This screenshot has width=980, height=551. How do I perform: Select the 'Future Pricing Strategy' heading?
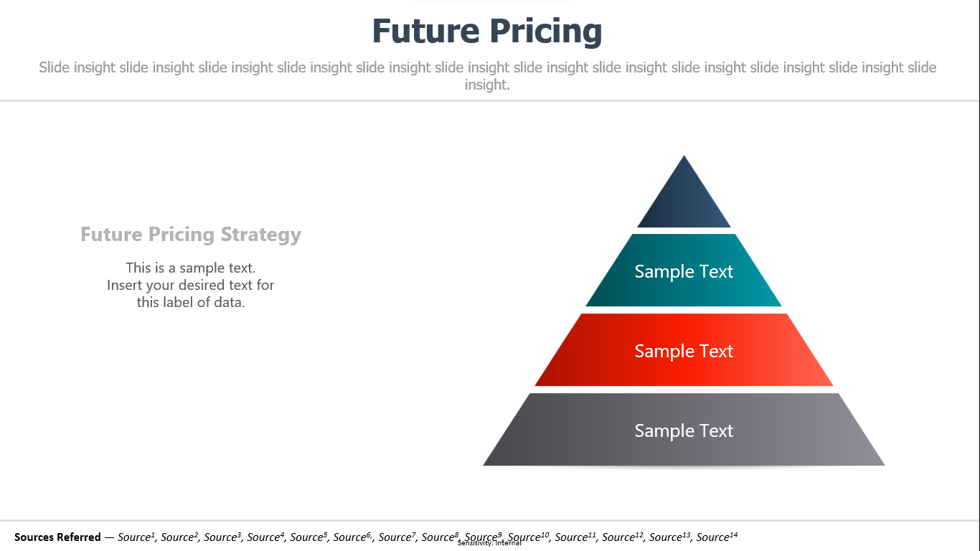191,235
